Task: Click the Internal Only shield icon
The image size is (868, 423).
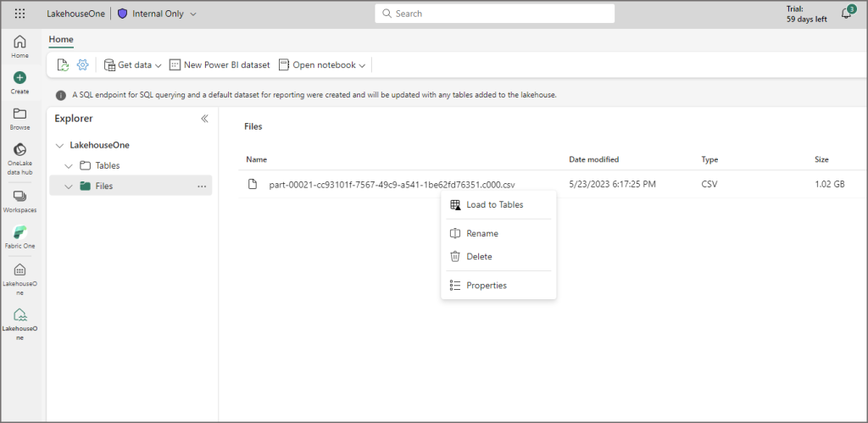Action: tap(122, 14)
